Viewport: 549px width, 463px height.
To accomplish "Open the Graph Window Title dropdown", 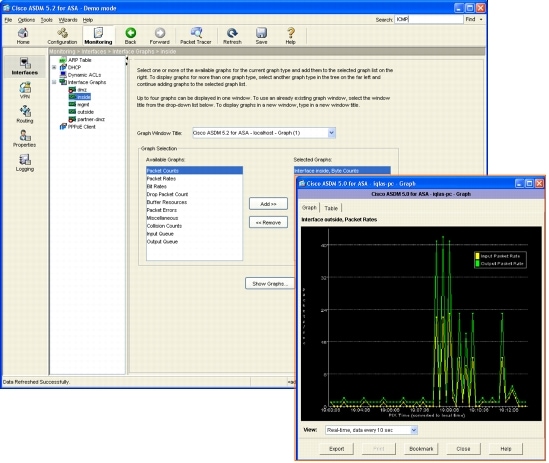I will coord(331,133).
